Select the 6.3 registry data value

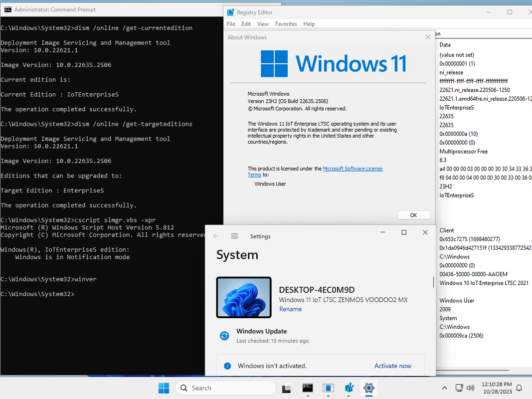coord(443,160)
